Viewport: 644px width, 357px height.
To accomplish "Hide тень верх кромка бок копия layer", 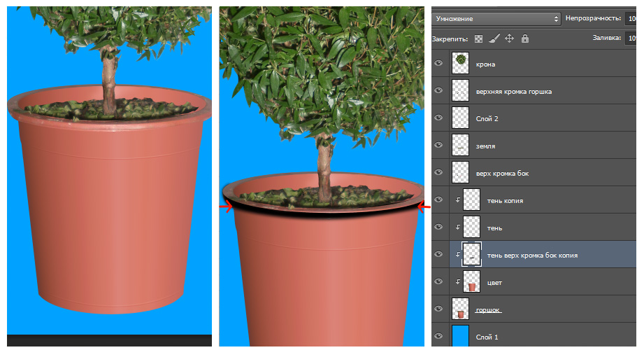I will coord(438,254).
